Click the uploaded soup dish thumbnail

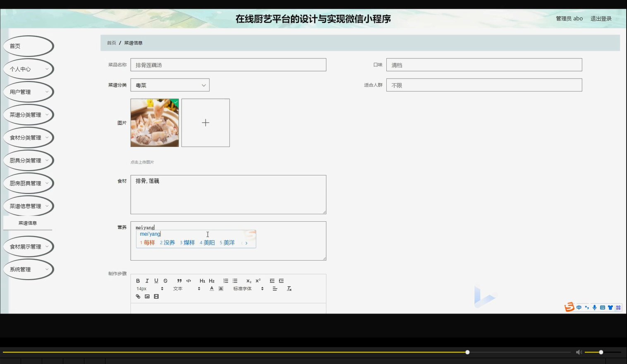pyautogui.click(x=155, y=123)
